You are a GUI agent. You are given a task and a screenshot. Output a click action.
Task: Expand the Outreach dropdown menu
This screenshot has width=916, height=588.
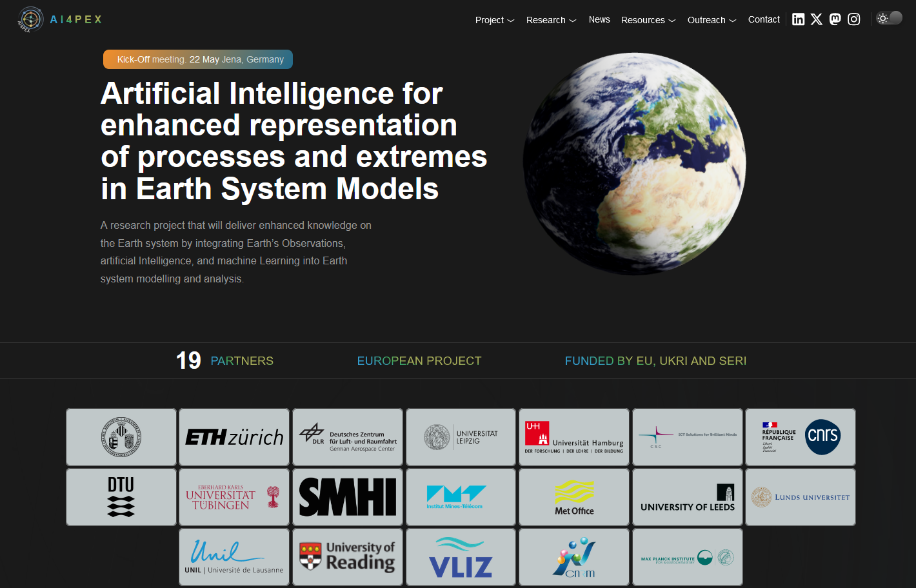point(712,20)
